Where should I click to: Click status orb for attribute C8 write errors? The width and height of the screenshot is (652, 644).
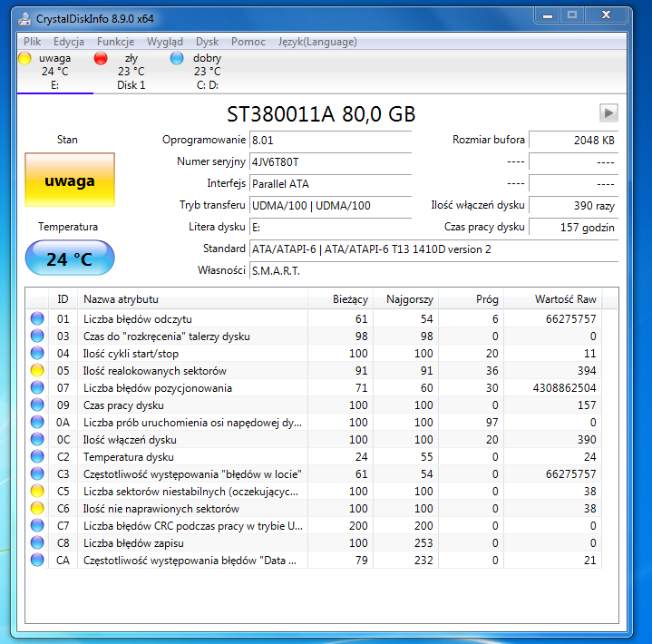coord(37,543)
